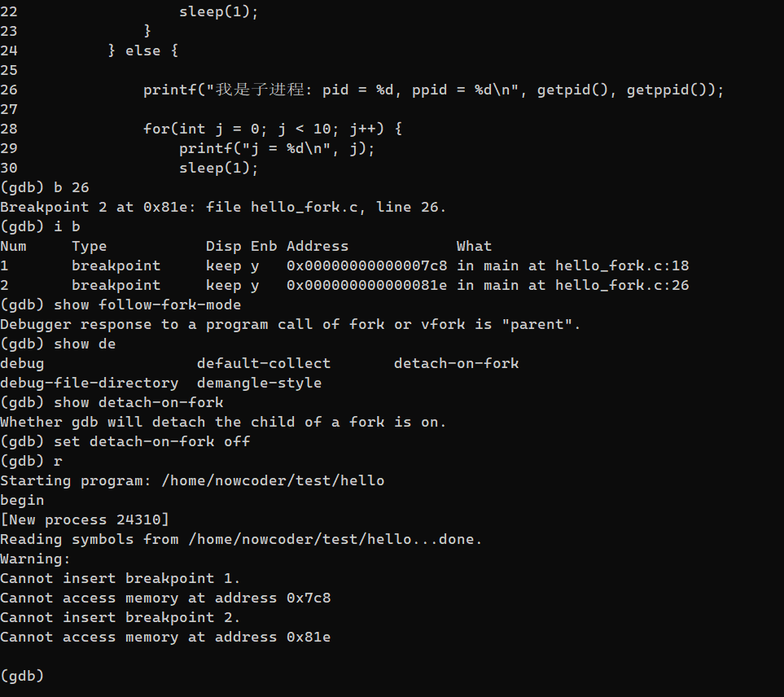Click the 'Cannot insert breakpoint 1.' message
Image resolution: width=784 pixels, height=697 pixels.
click(120, 578)
